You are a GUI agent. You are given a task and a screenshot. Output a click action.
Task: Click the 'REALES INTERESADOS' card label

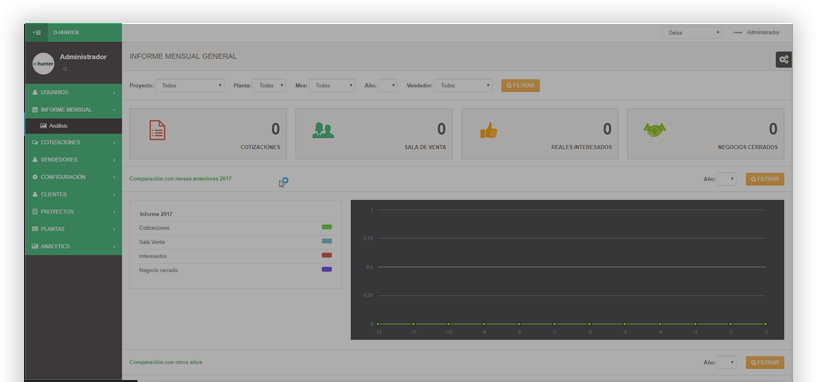point(582,147)
